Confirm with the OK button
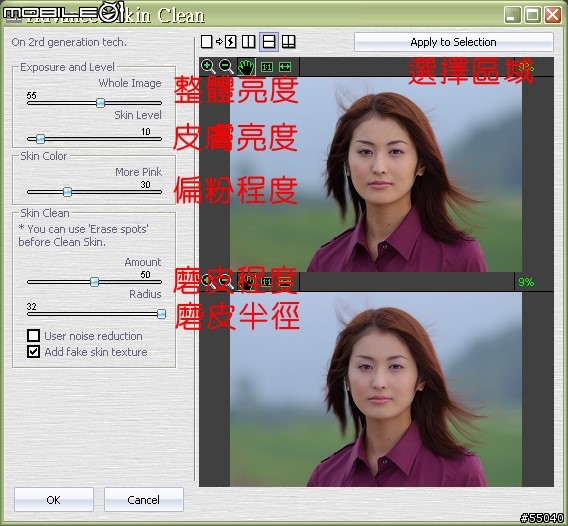 (x=54, y=500)
